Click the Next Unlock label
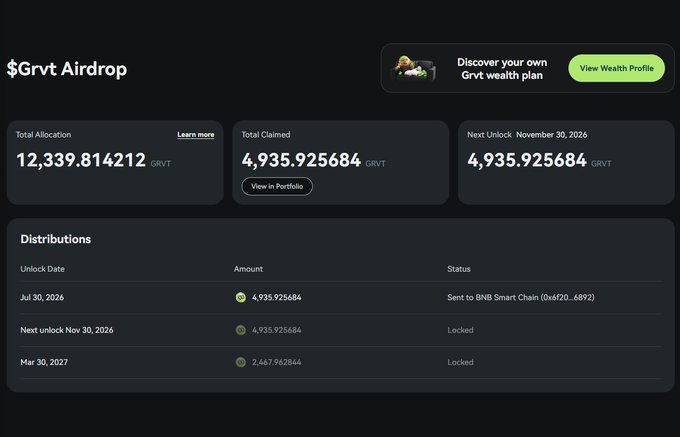680x437 pixels. [490, 135]
